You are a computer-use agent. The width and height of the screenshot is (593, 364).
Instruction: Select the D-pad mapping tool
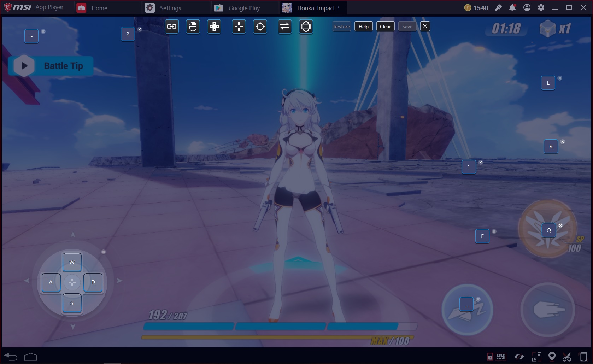pos(214,27)
